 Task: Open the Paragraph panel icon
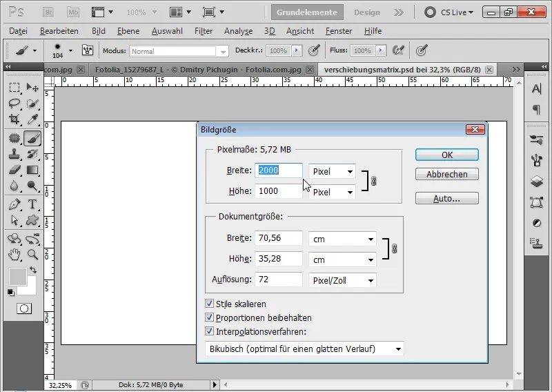537,110
